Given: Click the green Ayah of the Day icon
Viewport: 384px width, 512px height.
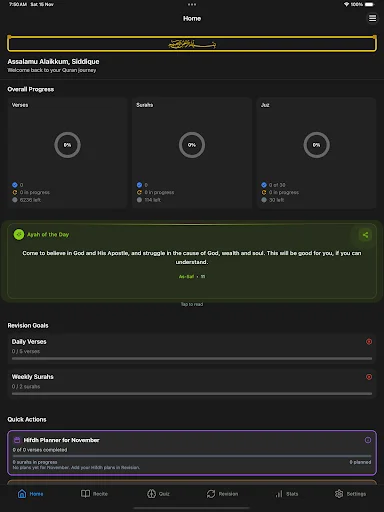Looking at the screenshot, I should [x=19, y=235].
